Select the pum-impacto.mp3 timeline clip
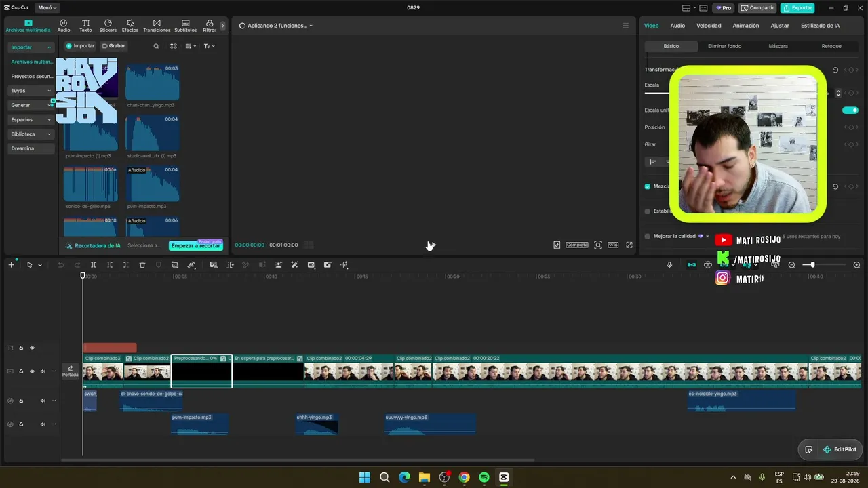The height and width of the screenshot is (488, 868). tap(200, 424)
